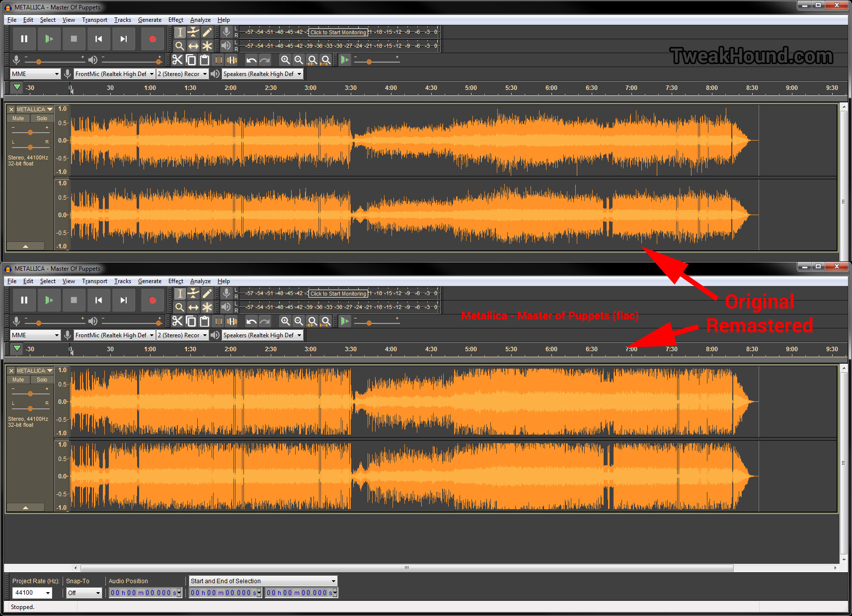Mute METALLICA track in bottom window
Viewport: 852px width, 616px height.
coord(18,380)
